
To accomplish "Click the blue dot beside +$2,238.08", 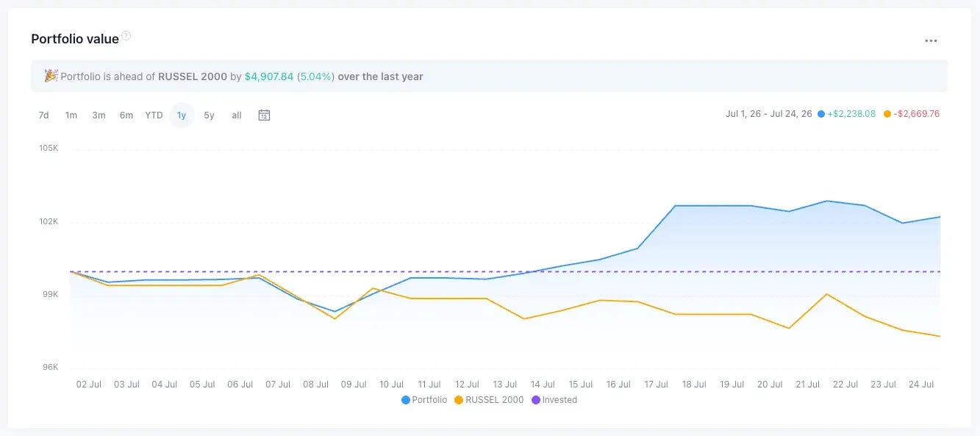I will (821, 114).
